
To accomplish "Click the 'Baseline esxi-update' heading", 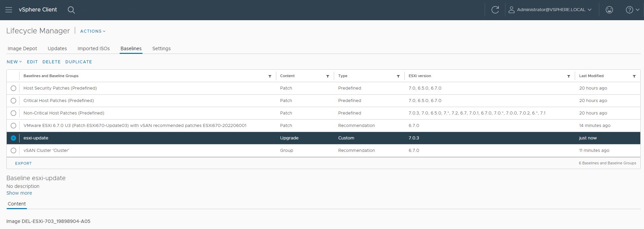I will tap(36, 178).
